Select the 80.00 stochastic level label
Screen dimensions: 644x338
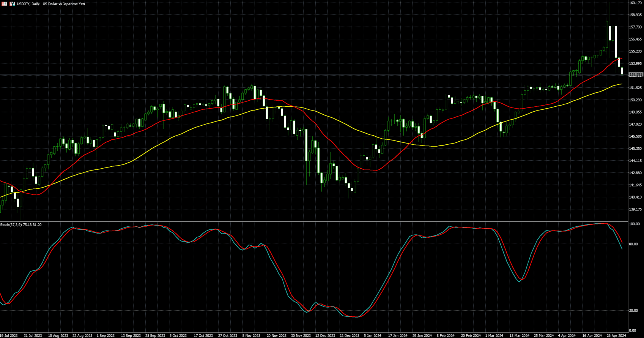(x=633, y=244)
